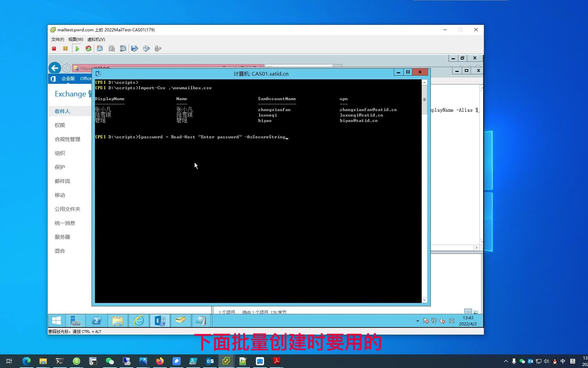Click the guest Windows Start button
The image size is (588, 368).
pyautogui.click(x=56, y=321)
